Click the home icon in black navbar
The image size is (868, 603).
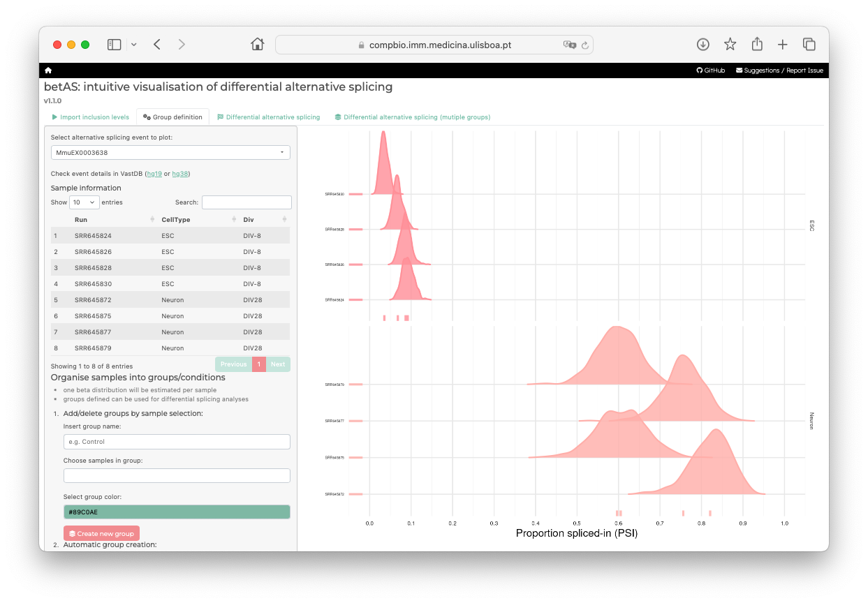coord(48,70)
